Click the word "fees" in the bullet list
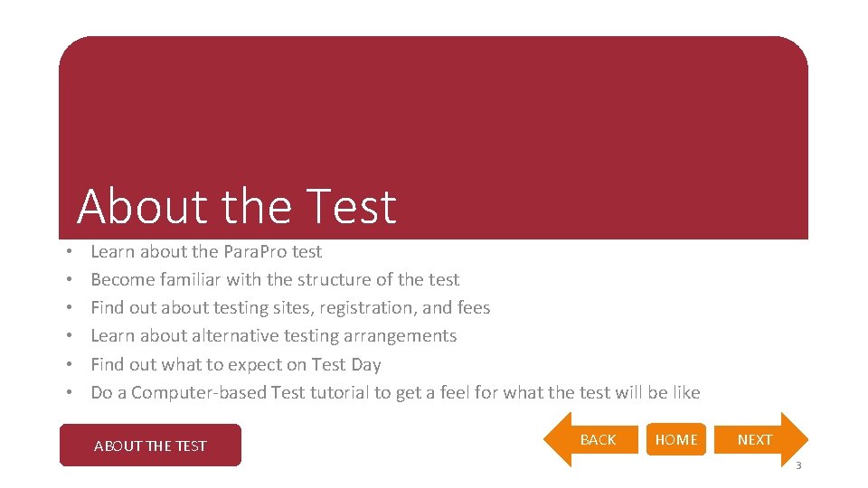This screenshot has width=868, height=488. pos(473,307)
